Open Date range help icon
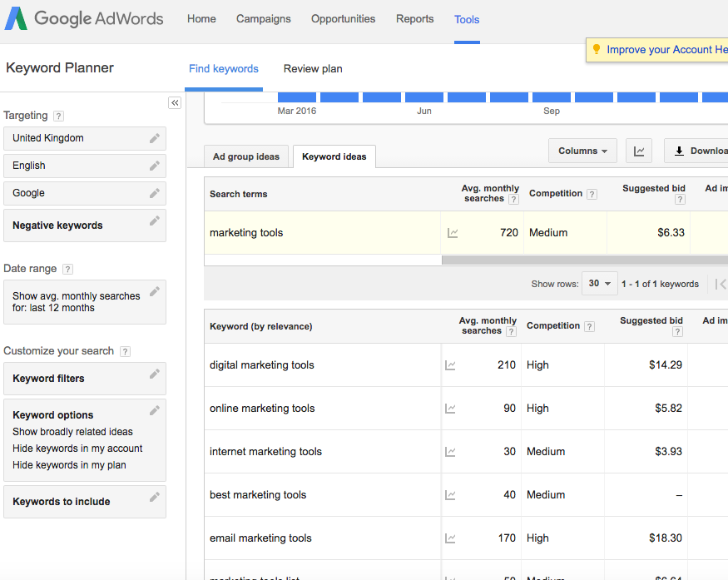 (x=67, y=270)
